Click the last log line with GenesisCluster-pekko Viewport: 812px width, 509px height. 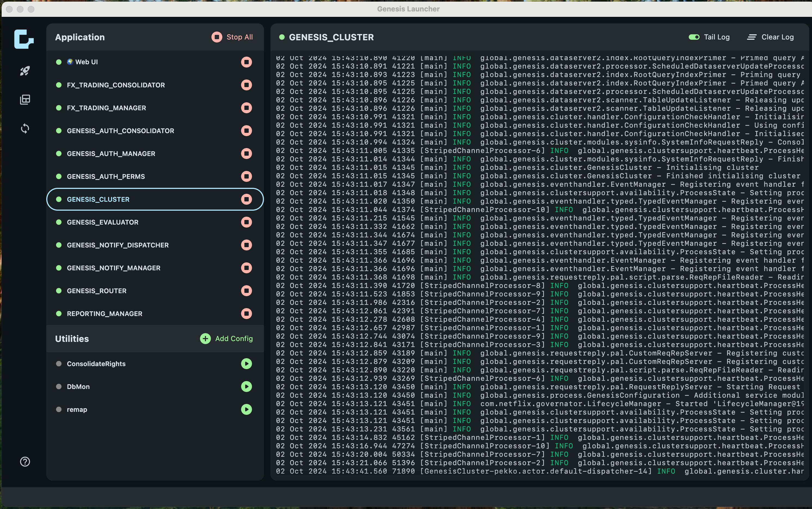[x=540, y=471]
